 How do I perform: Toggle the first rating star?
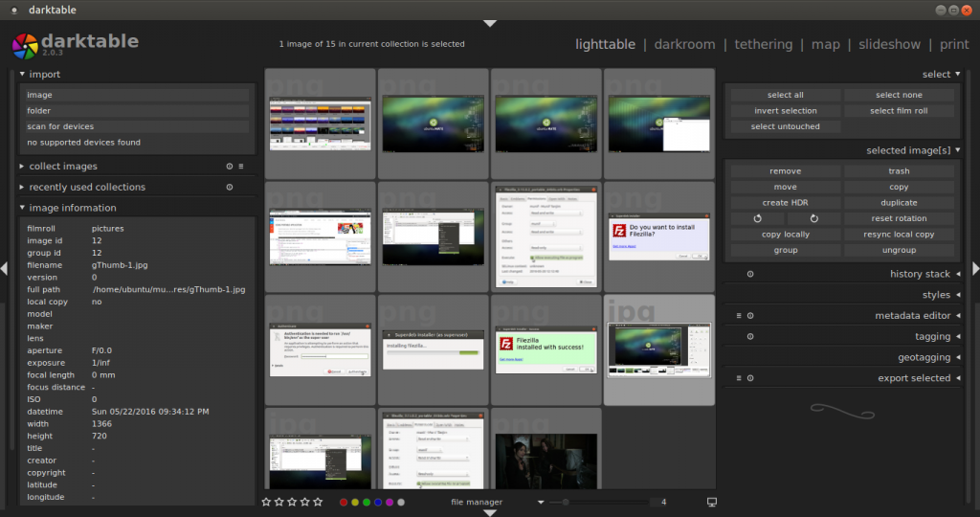coord(268,502)
